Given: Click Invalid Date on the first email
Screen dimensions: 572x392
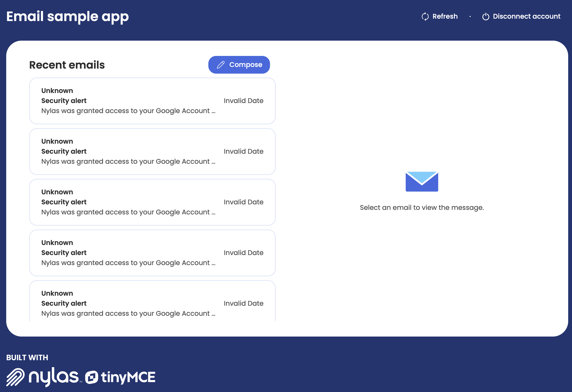Looking at the screenshot, I should pyautogui.click(x=243, y=101).
